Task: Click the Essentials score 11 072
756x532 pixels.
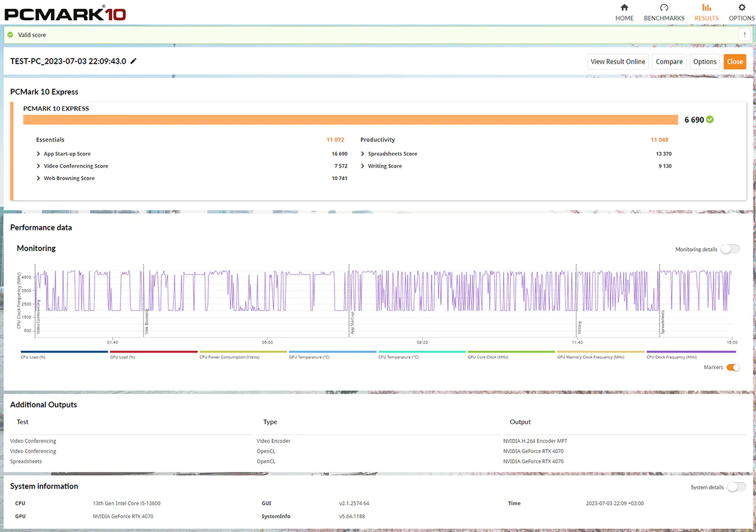Action: point(335,140)
